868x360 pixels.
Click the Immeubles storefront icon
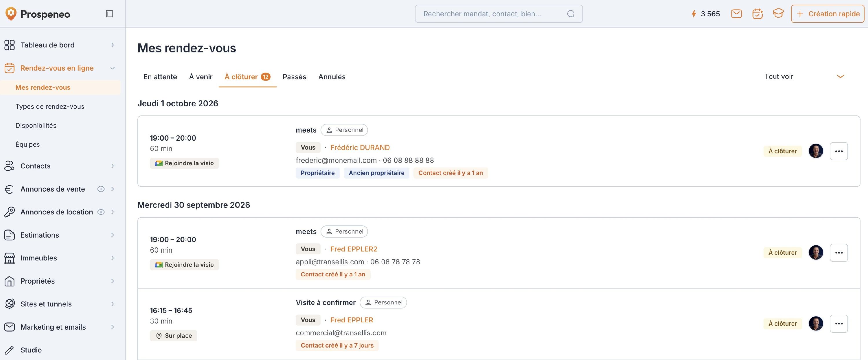10,258
